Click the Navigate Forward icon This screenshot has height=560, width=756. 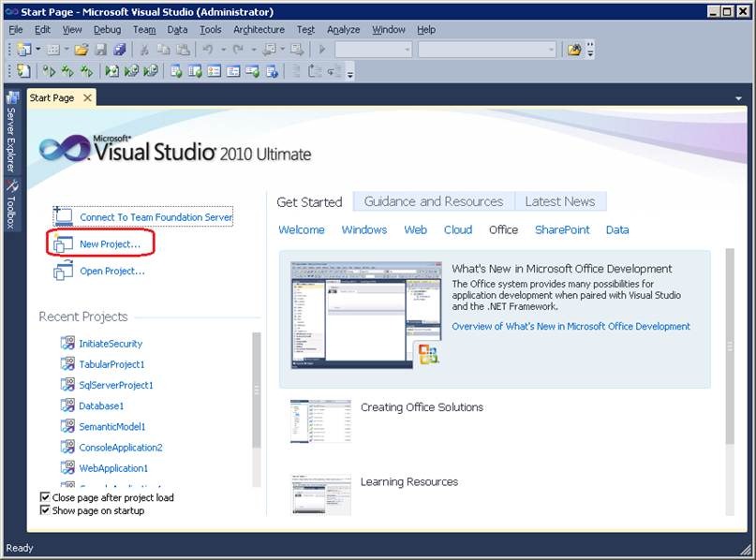coord(297,49)
